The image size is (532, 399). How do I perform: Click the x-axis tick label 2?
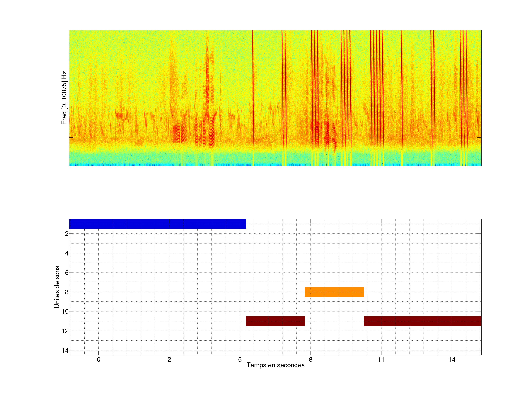click(169, 359)
